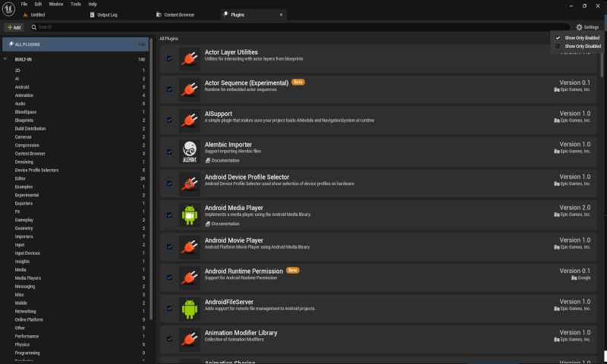Click the search magnifier icon

click(x=33, y=27)
